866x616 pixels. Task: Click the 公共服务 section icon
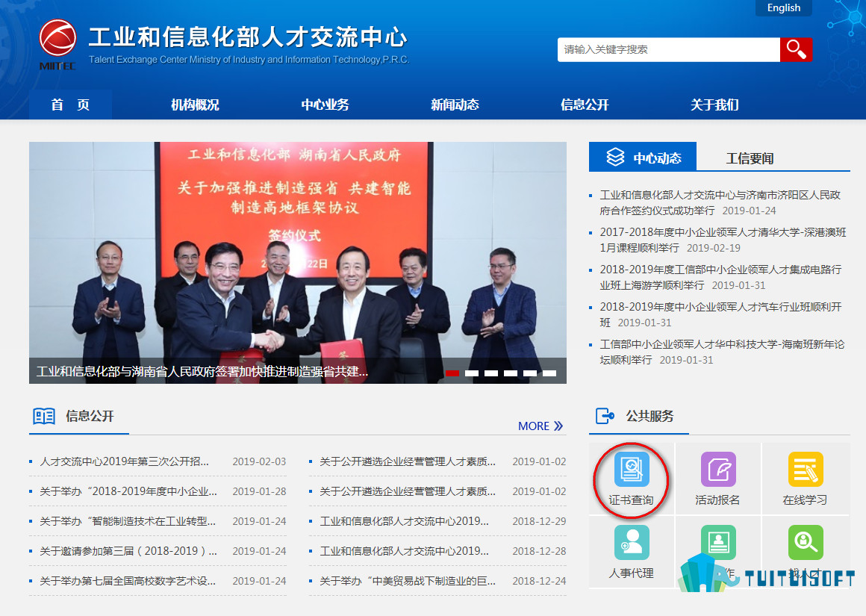(x=605, y=416)
